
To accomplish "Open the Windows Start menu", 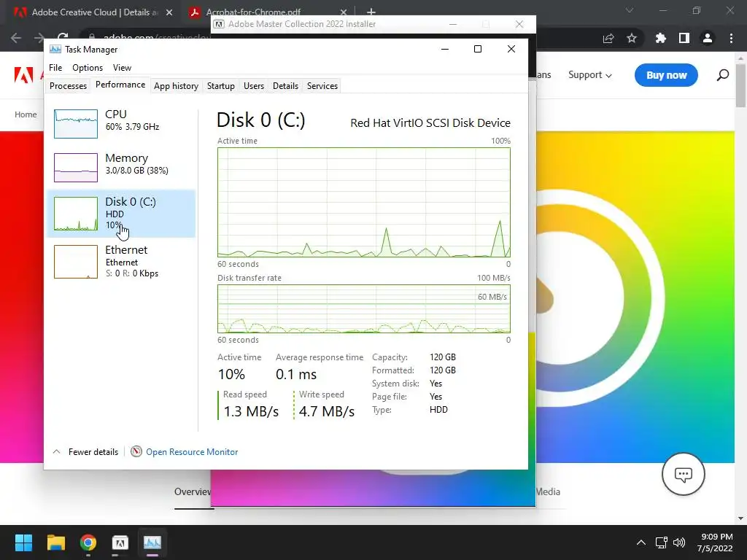I will (23, 542).
